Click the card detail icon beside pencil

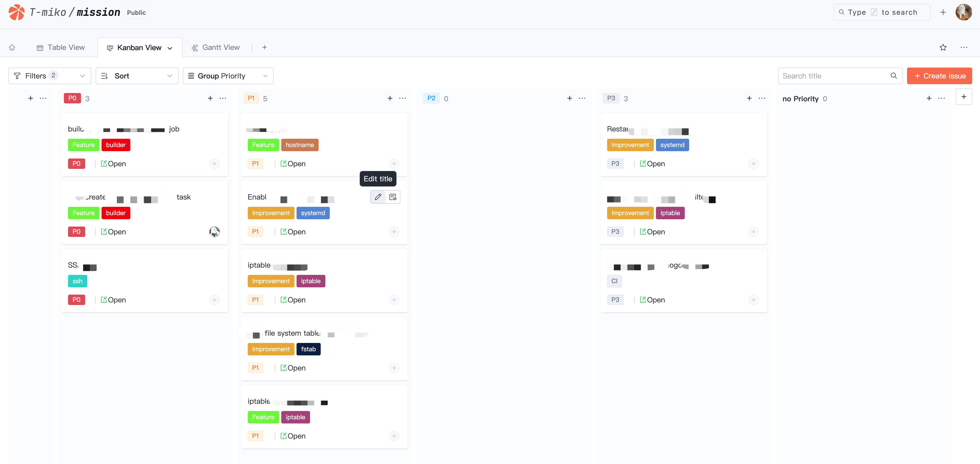(x=393, y=197)
